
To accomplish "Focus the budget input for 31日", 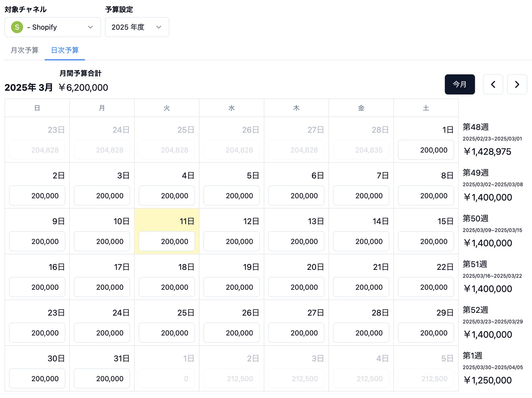I will pyautogui.click(x=102, y=379).
